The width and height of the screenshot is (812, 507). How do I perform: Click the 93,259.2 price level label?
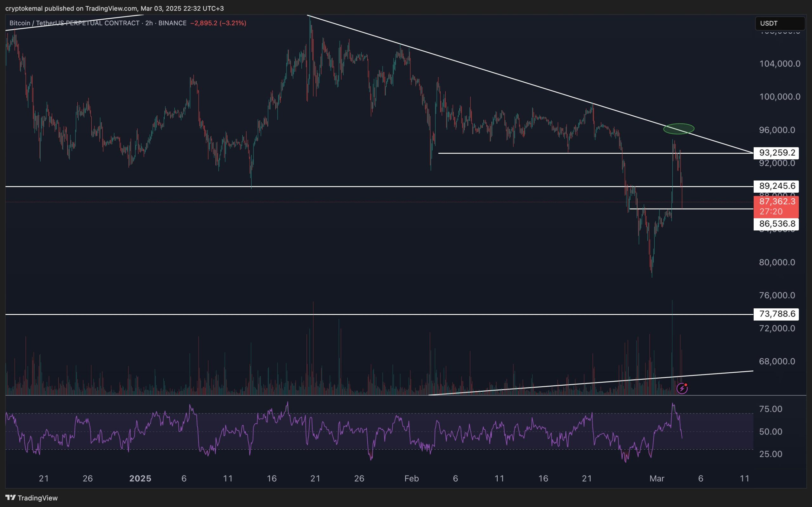[x=777, y=153]
